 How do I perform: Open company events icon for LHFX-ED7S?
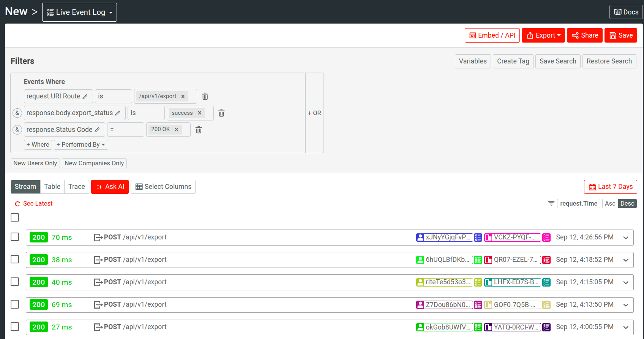(546, 282)
